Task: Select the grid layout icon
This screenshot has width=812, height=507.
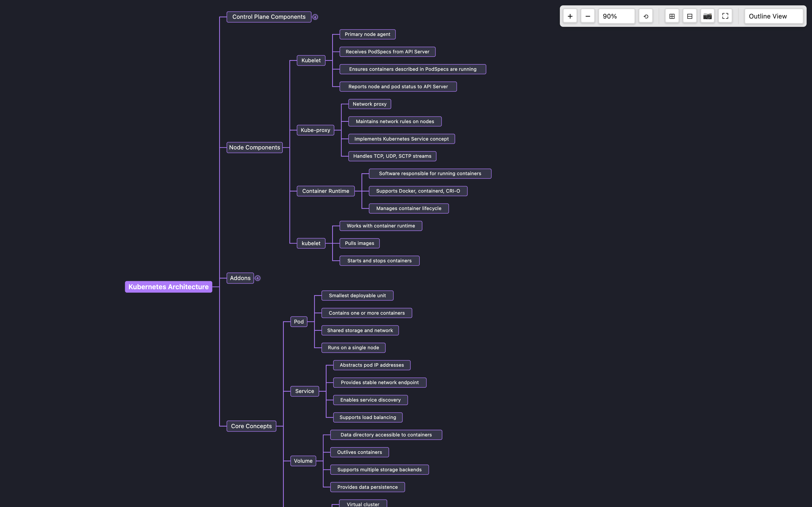Action: [x=672, y=16]
